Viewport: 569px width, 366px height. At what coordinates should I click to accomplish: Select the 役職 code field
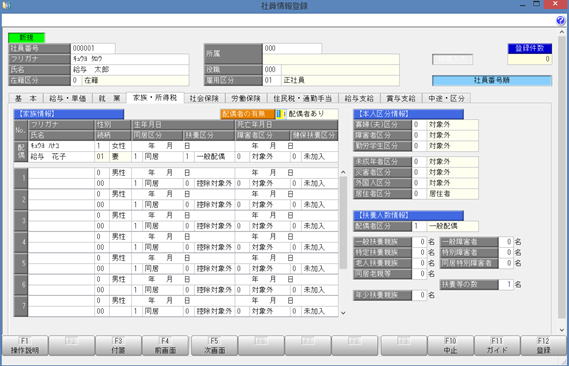(x=272, y=69)
